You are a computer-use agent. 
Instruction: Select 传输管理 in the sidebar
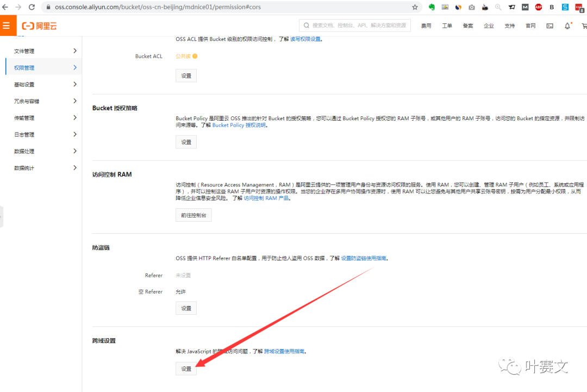tap(24, 118)
